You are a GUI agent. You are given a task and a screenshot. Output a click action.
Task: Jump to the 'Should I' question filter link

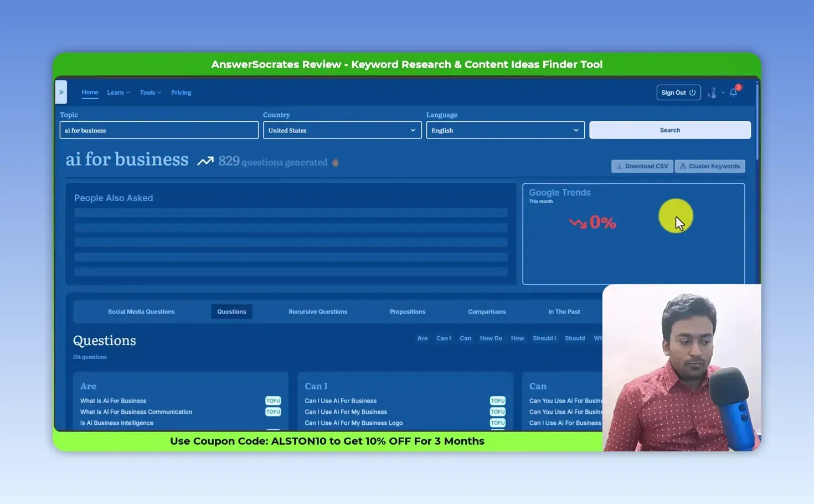pyautogui.click(x=544, y=338)
